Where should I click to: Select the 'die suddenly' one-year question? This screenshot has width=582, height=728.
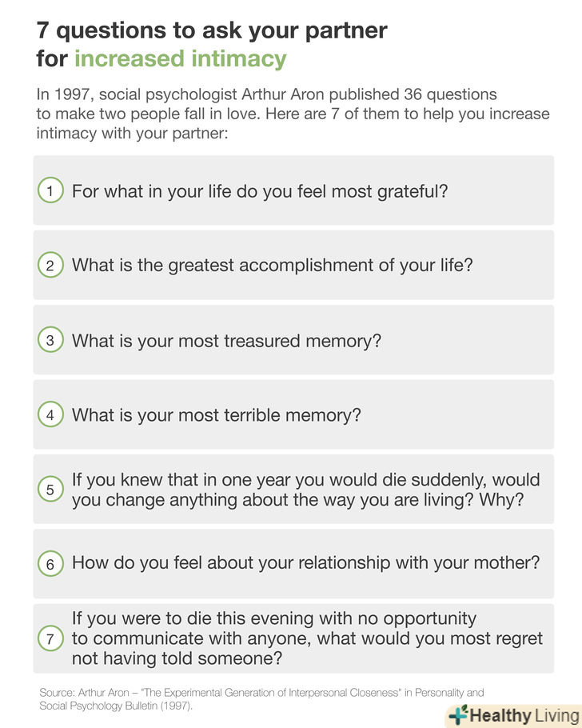point(305,490)
